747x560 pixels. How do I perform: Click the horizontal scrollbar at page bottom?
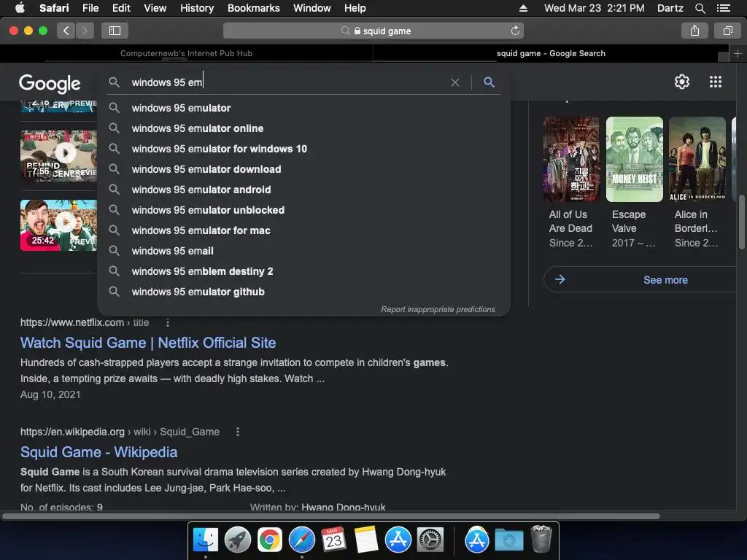331,516
